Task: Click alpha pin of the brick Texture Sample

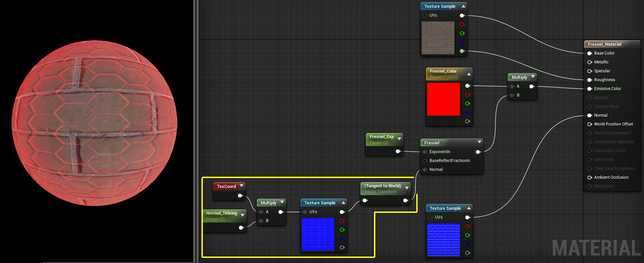Action: click(462, 51)
